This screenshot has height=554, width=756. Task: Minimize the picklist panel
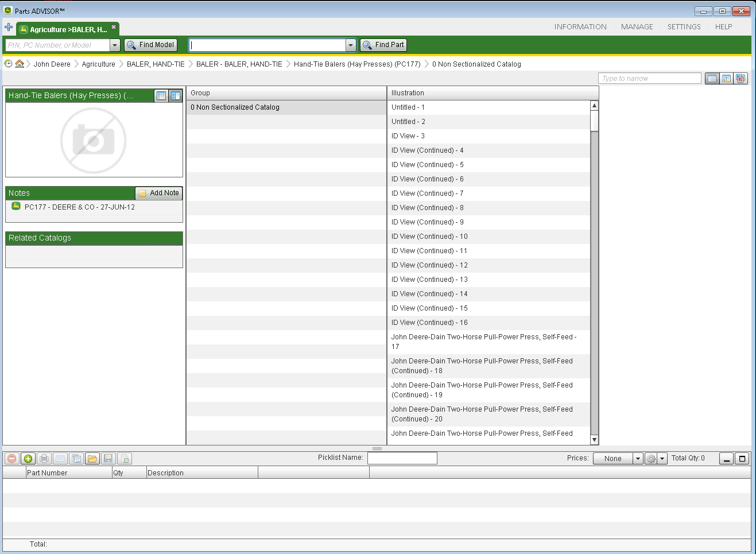[726, 459]
